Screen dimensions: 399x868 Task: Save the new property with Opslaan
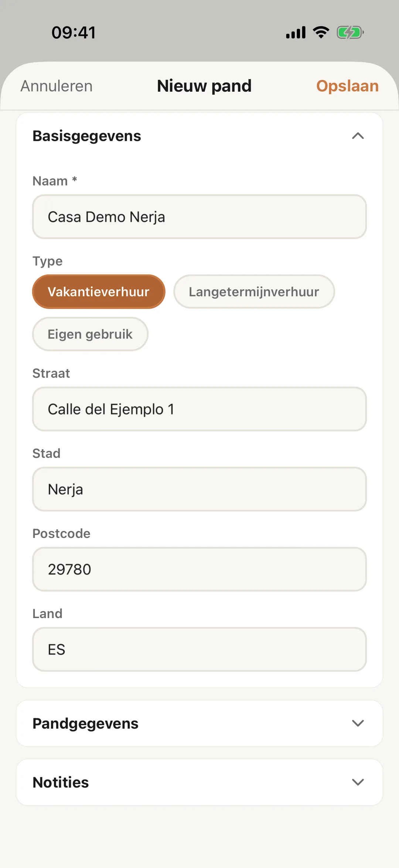point(347,86)
